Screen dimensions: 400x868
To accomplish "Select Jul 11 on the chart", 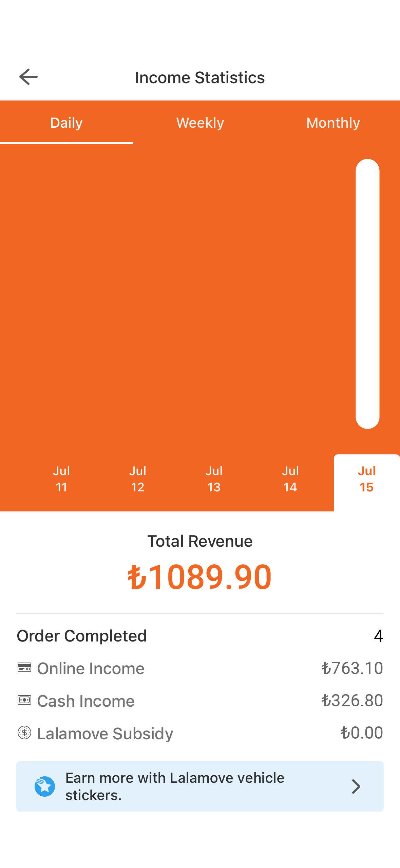I will click(x=61, y=479).
